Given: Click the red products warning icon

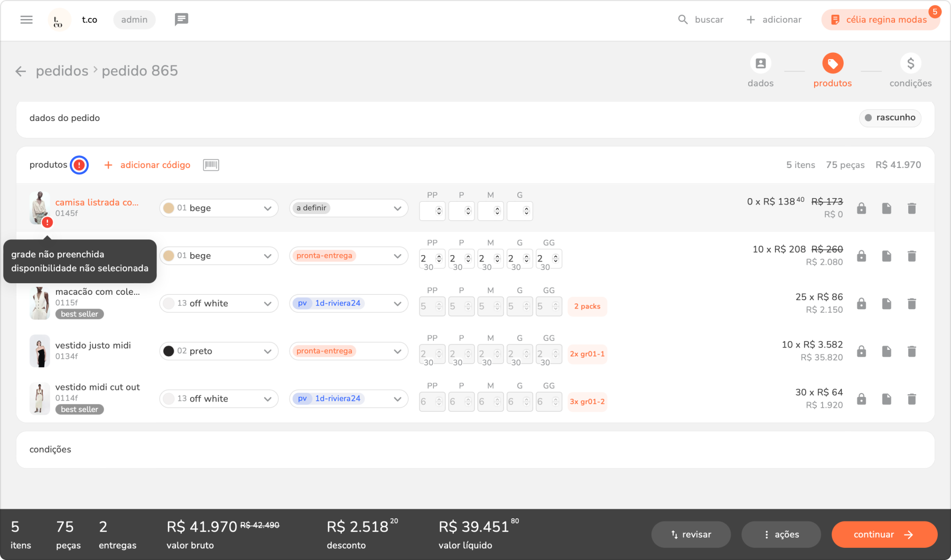Looking at the screenshot, I should [79, 165].
